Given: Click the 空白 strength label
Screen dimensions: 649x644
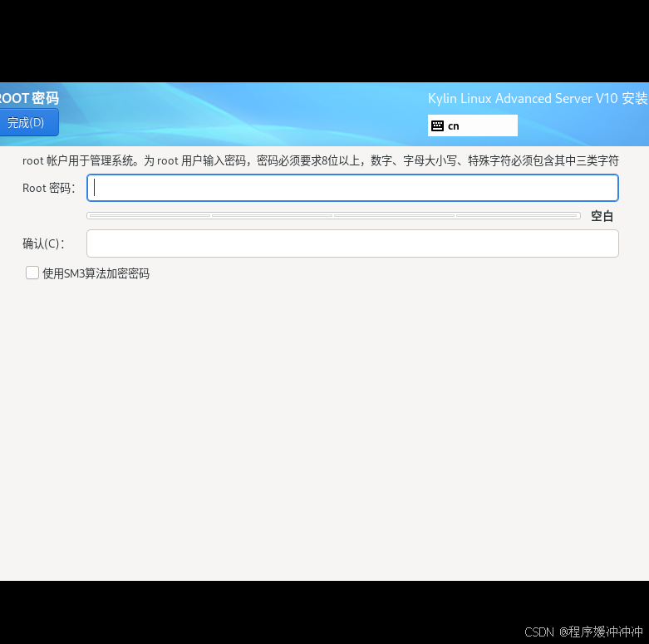Looking at the screenshot, I should coord(602,216).
